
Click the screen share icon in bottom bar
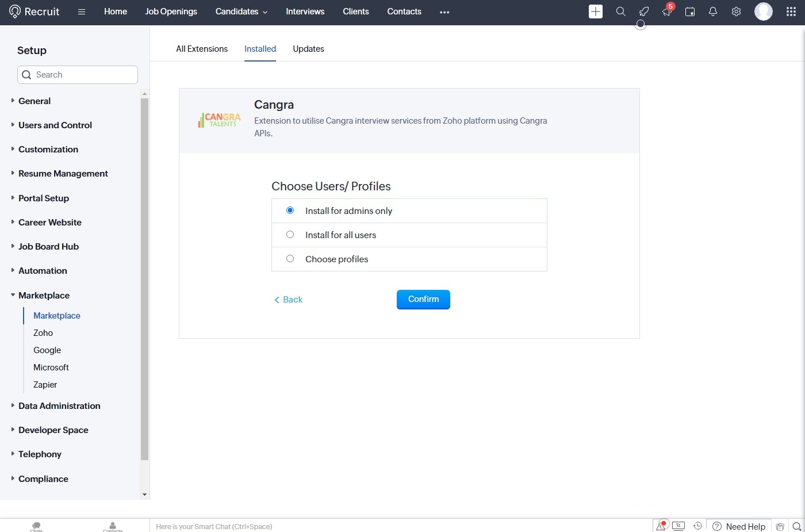(x=678, y=526)
